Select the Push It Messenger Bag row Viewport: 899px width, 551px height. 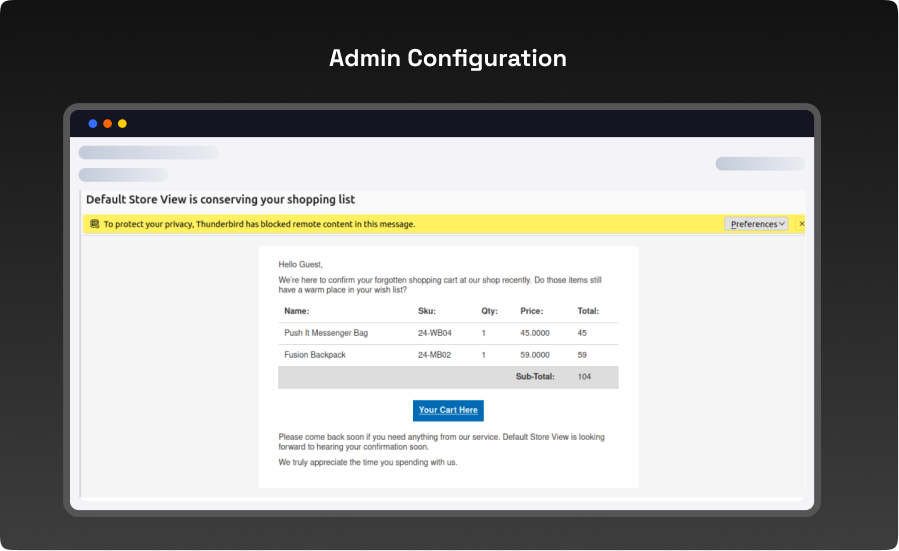point(326,333)
